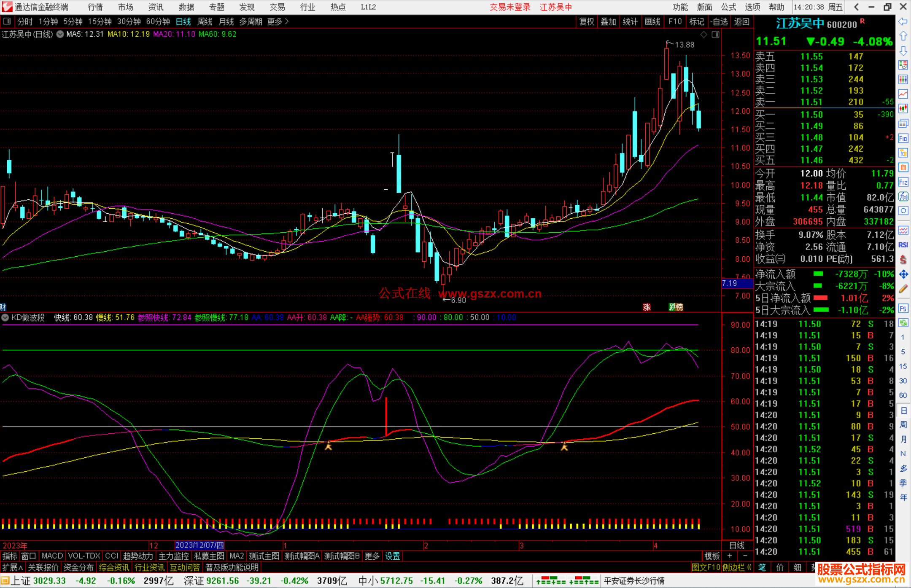Toggle the panel icon left of 分时
Screen dimensions: 911x588
[7, 21]
